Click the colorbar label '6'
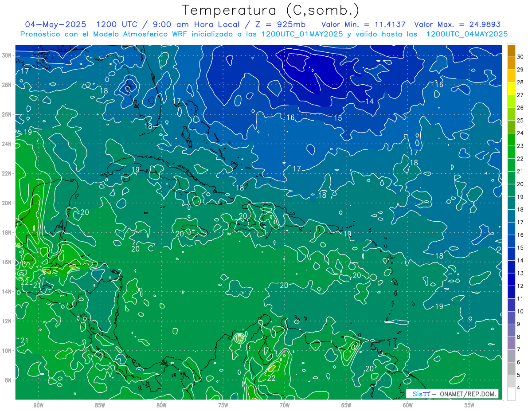Image resolution: width=532 pixels, height=411 pixels. 519,362
